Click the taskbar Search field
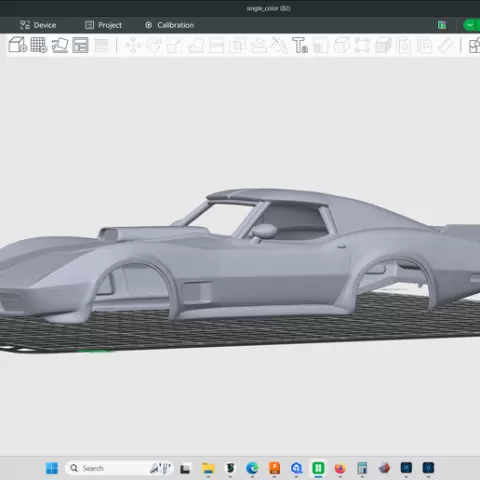480x480 pixels. (119, 468)
